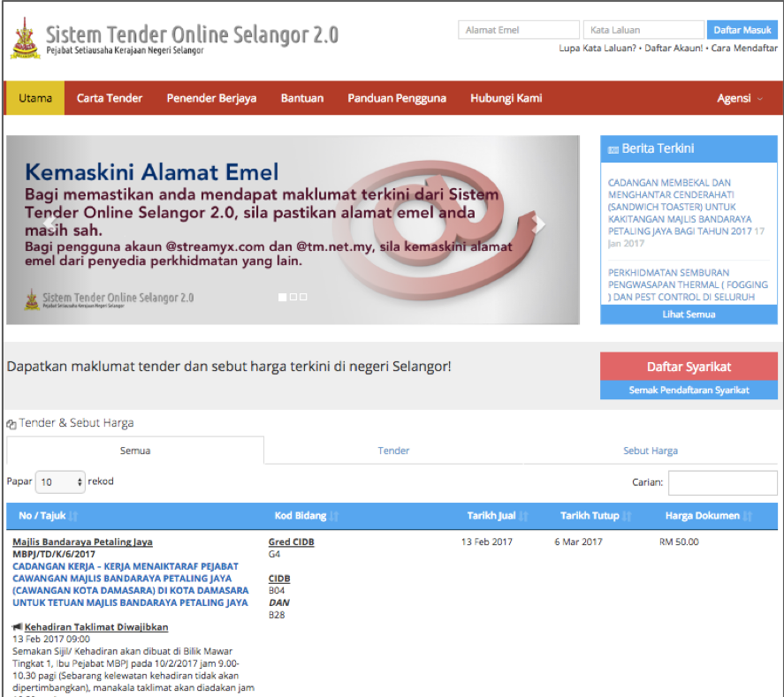Sort by No / Tajuk column arrows
This screenshot has width=784, height=697.
(x=73, y=516)
